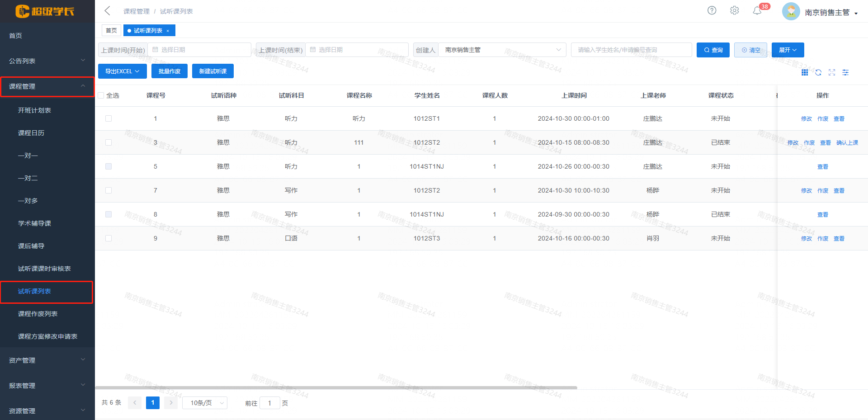Open table column settings sliders icon

tap(845, 72)
